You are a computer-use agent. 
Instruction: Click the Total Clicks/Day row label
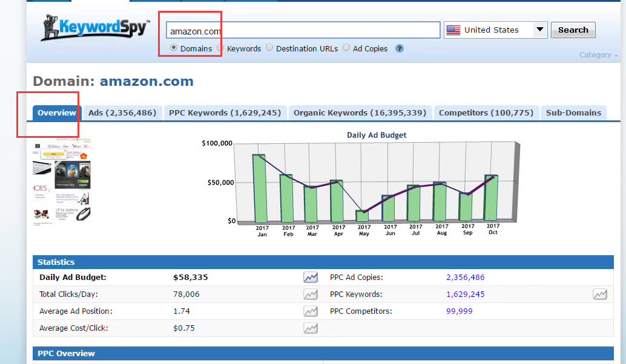tap(68, 294)
